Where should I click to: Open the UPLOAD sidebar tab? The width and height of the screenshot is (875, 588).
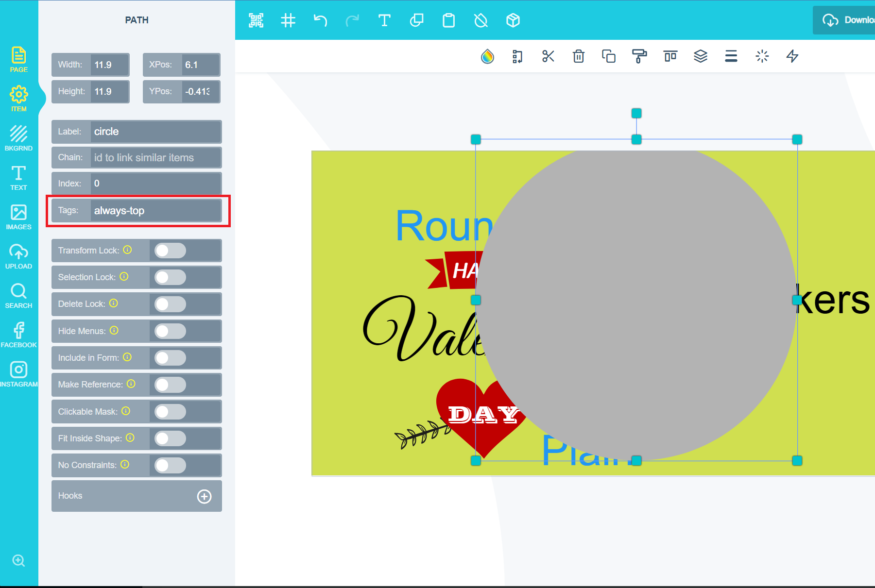pos(19,256)
